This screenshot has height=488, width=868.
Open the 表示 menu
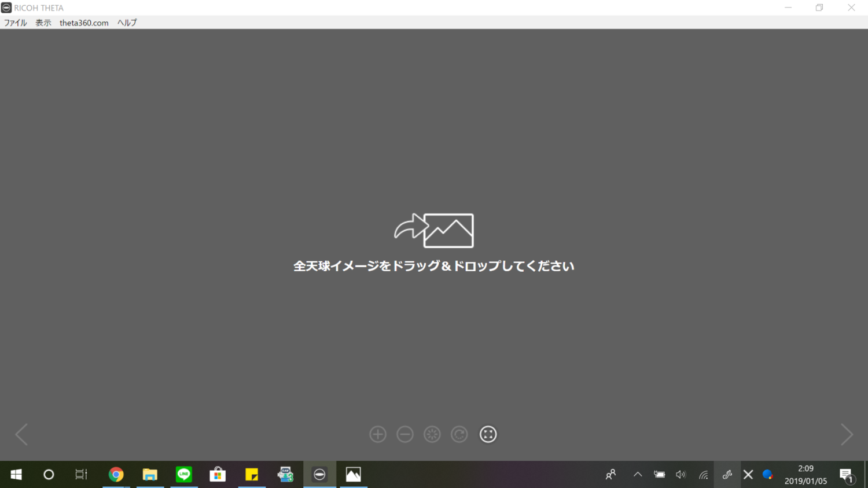tap(42, 23)
